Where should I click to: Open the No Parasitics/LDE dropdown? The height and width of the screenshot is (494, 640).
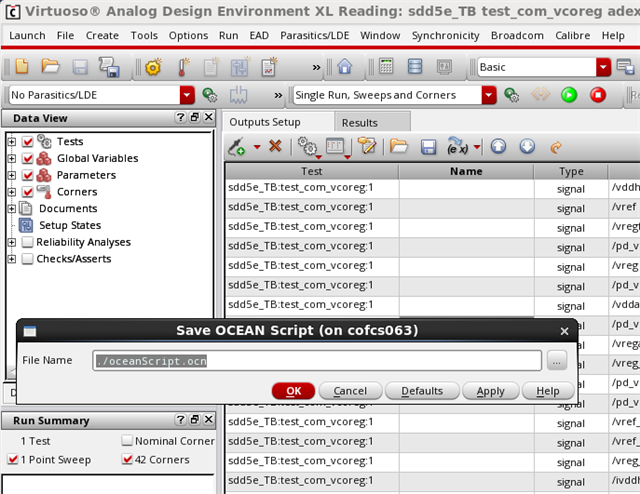point(187,95)
